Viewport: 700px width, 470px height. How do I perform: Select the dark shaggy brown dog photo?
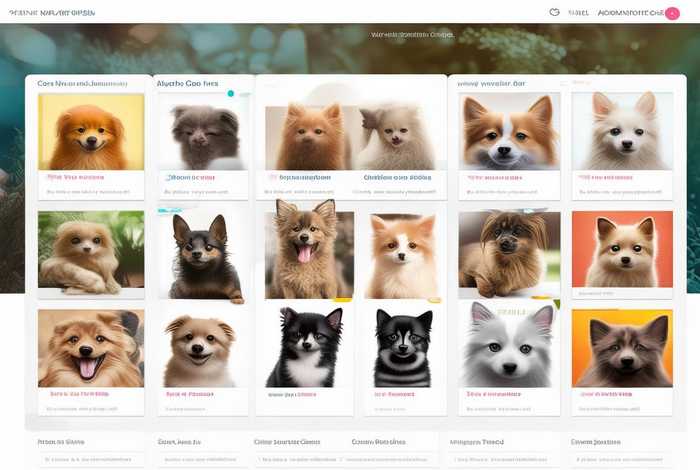(508, 254)
